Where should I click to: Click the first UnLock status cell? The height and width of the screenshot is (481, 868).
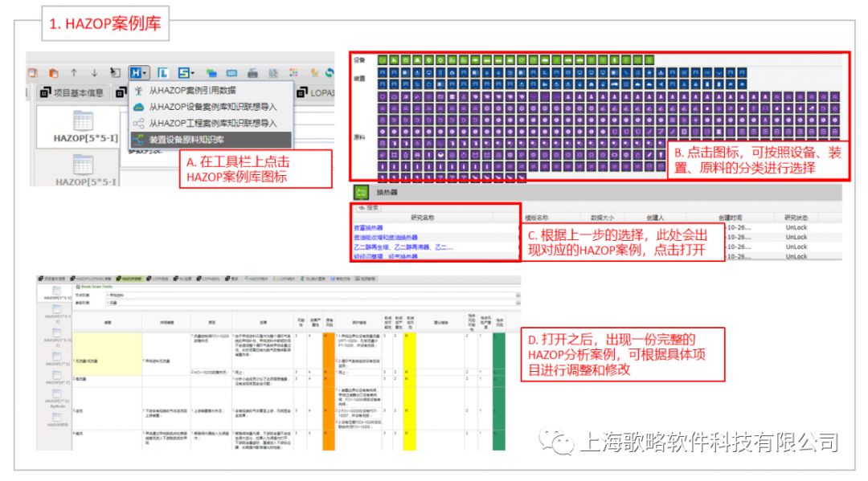tap(796, 228)
